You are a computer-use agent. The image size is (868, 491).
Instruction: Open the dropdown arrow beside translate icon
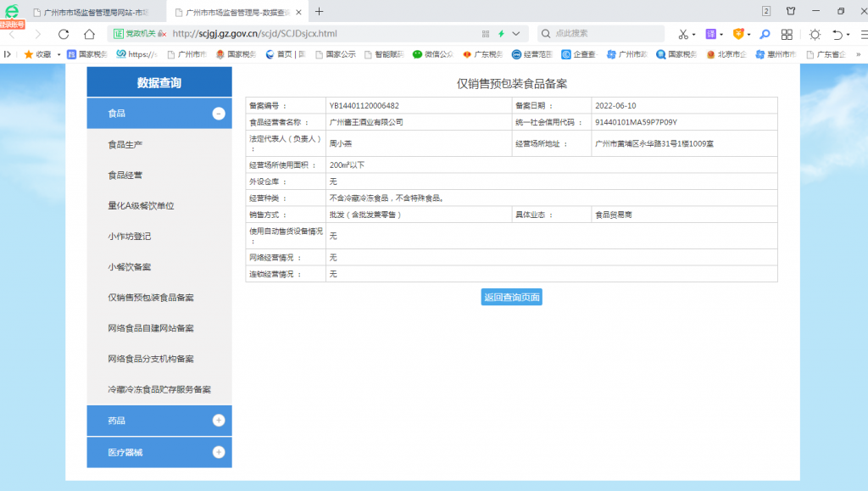tap(721, 35)
